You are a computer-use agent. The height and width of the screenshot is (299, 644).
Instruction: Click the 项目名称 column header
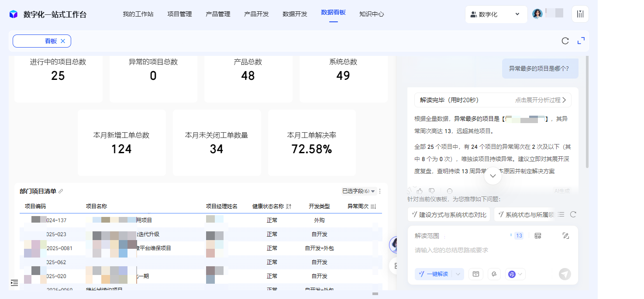coord(96,206)
